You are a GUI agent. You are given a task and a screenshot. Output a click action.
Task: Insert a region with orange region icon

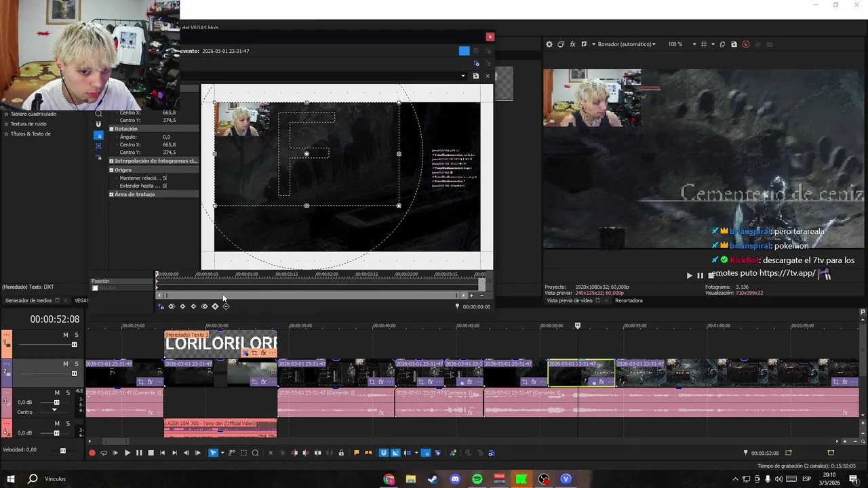(x=368, y=453)
